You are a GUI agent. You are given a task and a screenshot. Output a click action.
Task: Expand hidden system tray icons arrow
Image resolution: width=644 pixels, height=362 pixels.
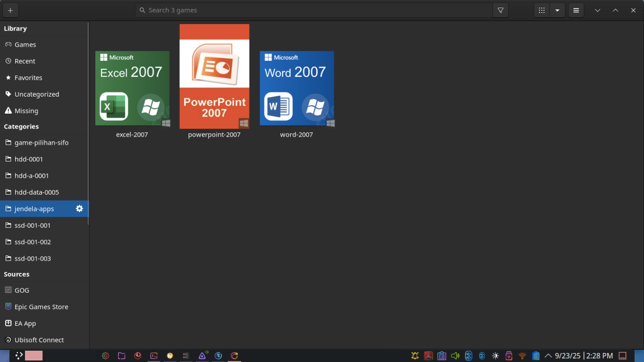click(x=548, y=356)
